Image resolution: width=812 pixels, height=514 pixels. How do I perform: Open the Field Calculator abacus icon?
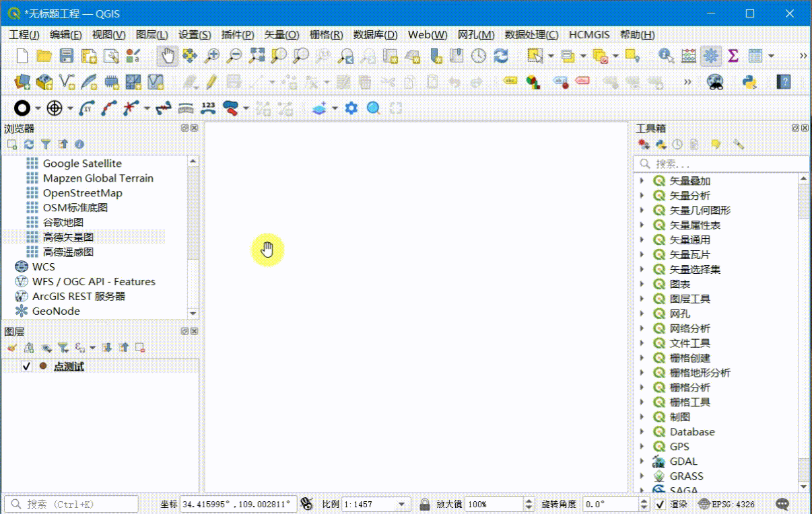[x=688, y=56]
